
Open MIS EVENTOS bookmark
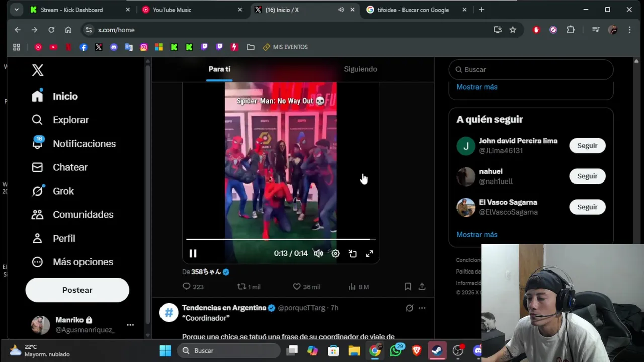pos(285,47)
